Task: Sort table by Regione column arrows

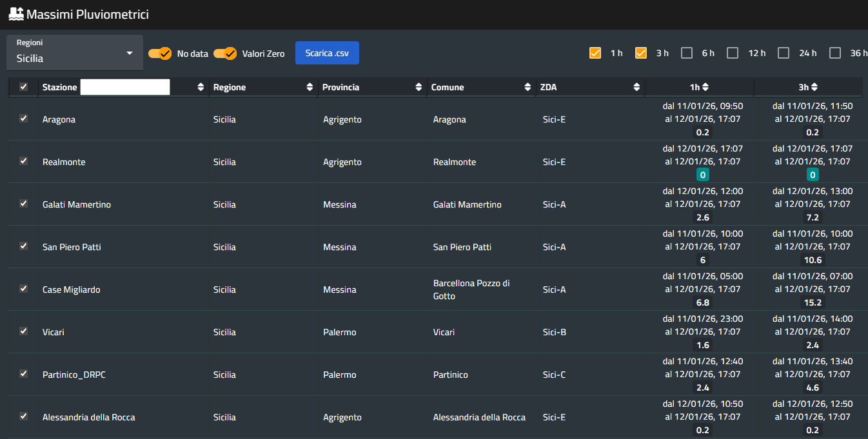Action: [x=310, y=88]
